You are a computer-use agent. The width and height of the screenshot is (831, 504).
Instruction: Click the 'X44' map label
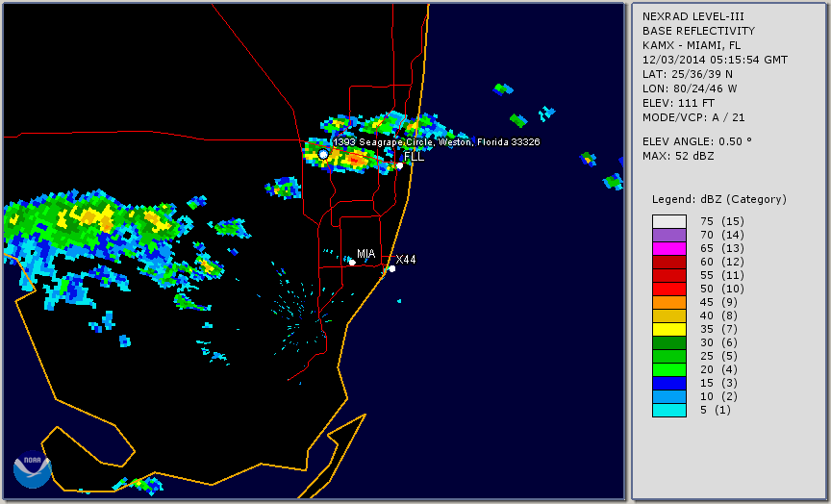pyautogui.click(x=406, y=259)
